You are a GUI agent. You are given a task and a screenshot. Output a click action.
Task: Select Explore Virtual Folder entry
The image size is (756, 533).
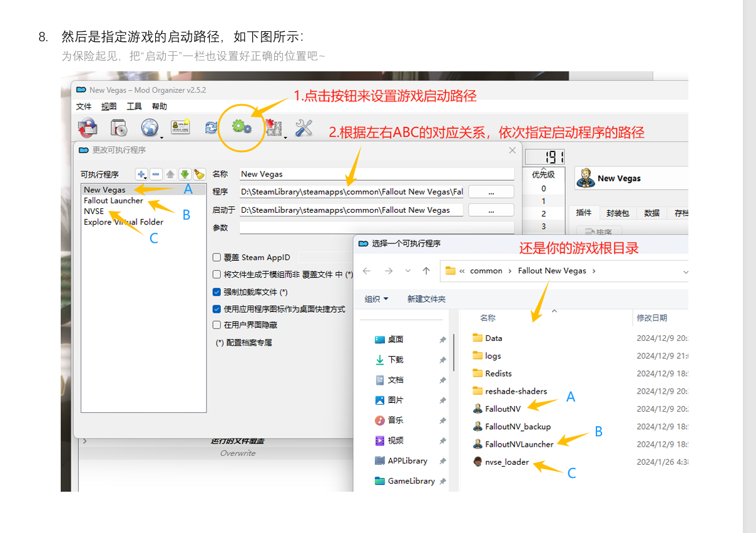point(123,222)
